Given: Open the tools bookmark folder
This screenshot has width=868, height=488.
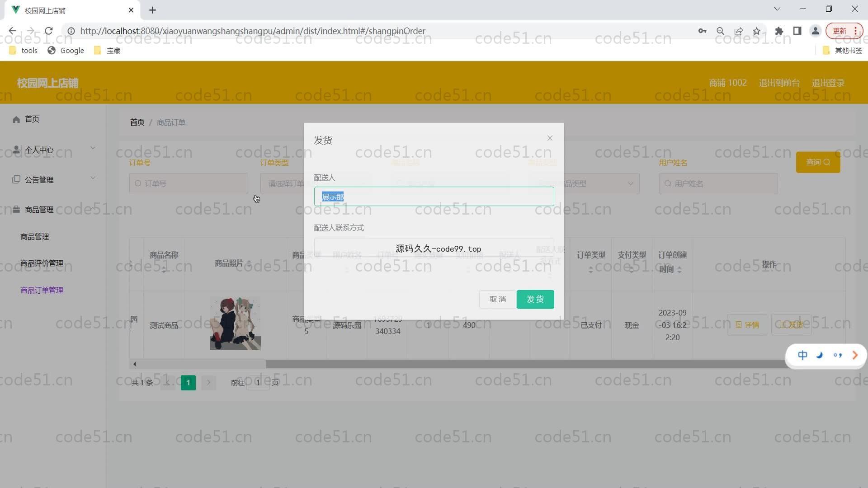Looking at the screenshot, I should pyautogui.click(x=24, y=51).
